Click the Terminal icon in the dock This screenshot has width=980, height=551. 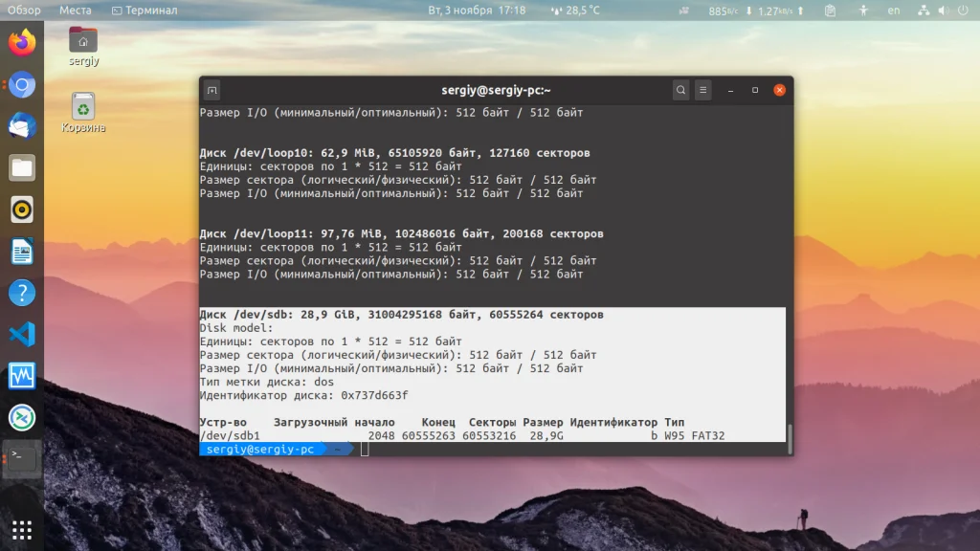pos(22,458)
